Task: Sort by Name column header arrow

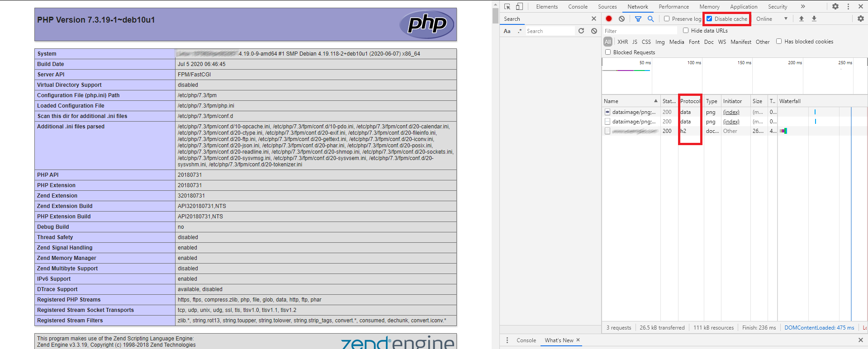Action: [x=655, y=101]
